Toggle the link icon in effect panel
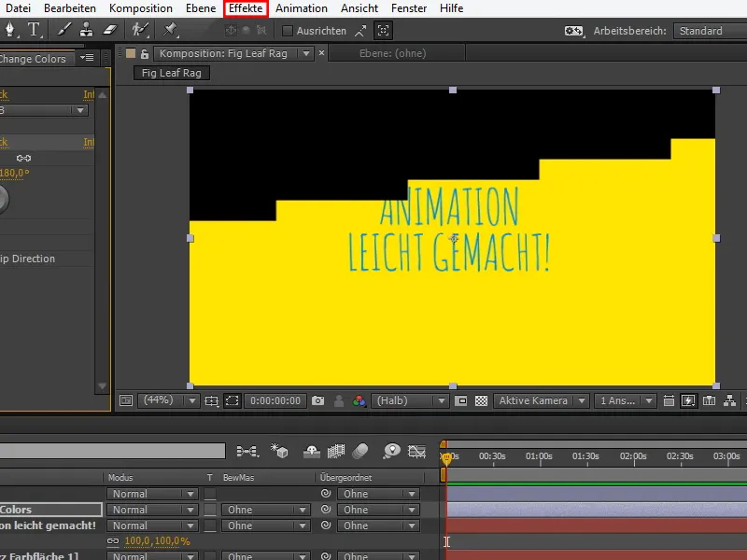Screen dimensions: 747x560 tap(24, 158)
